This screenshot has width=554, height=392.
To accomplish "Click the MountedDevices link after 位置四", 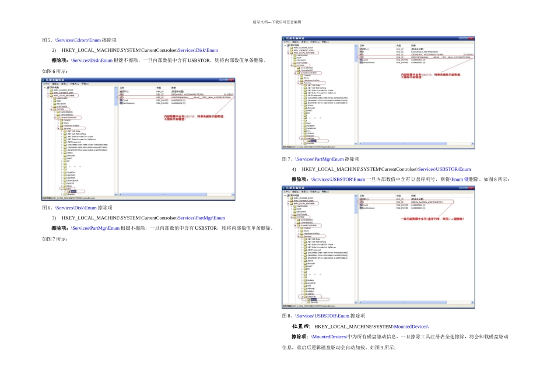I will pos(411,326).
